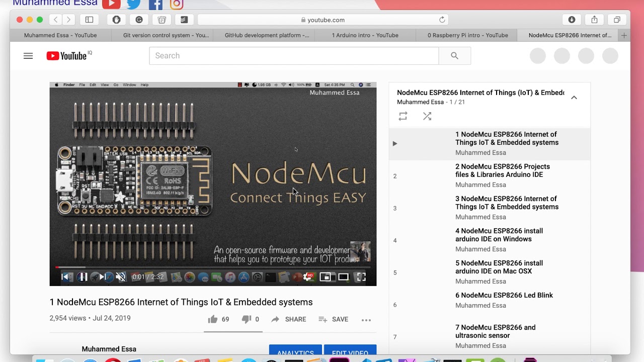This screenshot has width=644, height=362.
Task: Show Safari downloads
Action: coord(572,20)
